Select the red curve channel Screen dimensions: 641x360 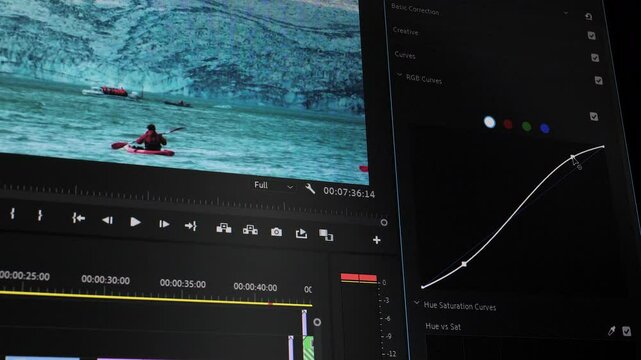(508, 124)
